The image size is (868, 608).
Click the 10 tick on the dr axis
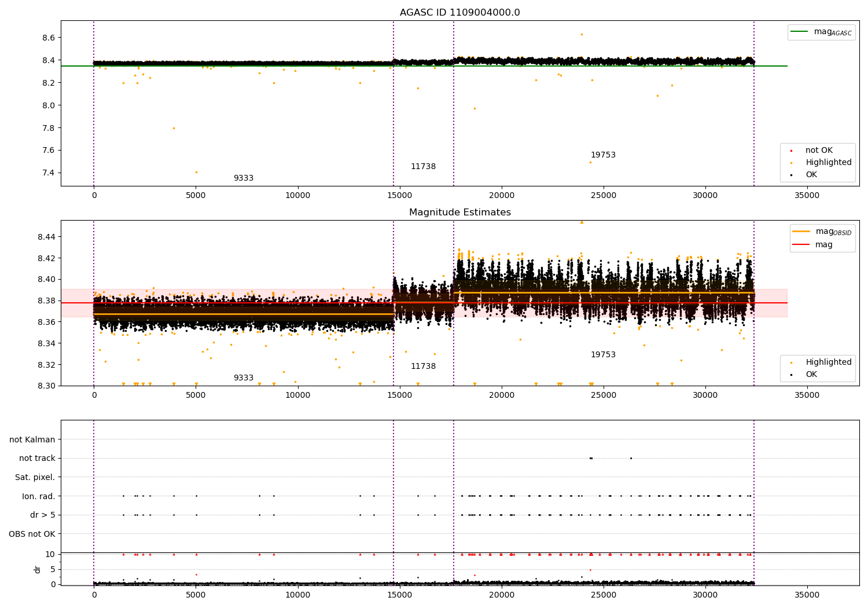point(50,554)
